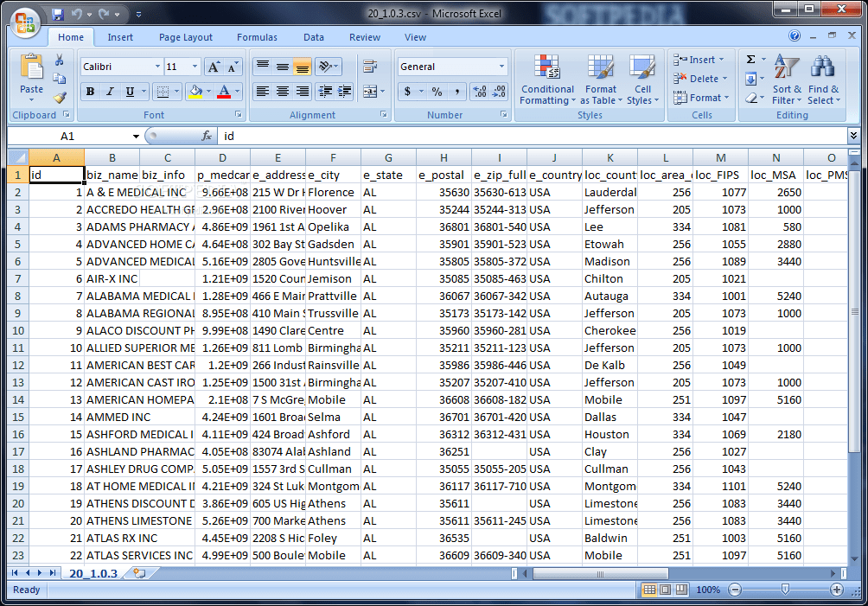Zoom out with minus button

click(x=735, y=590)
